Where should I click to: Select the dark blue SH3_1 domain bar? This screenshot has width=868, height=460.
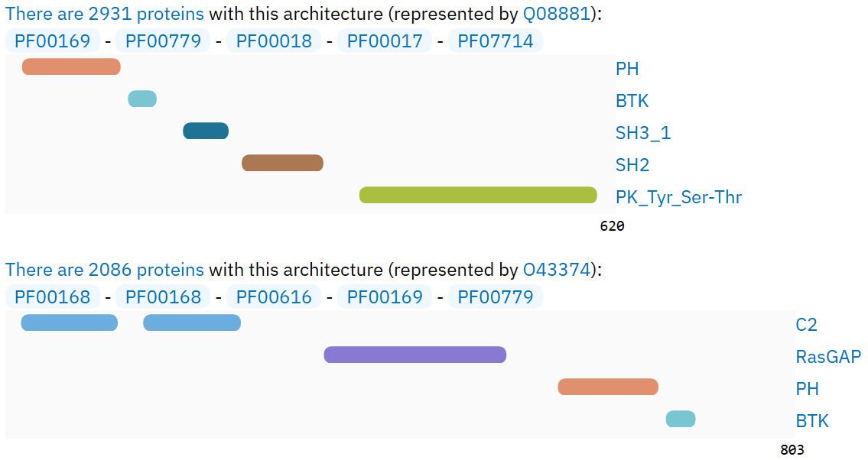pos(206,131)
